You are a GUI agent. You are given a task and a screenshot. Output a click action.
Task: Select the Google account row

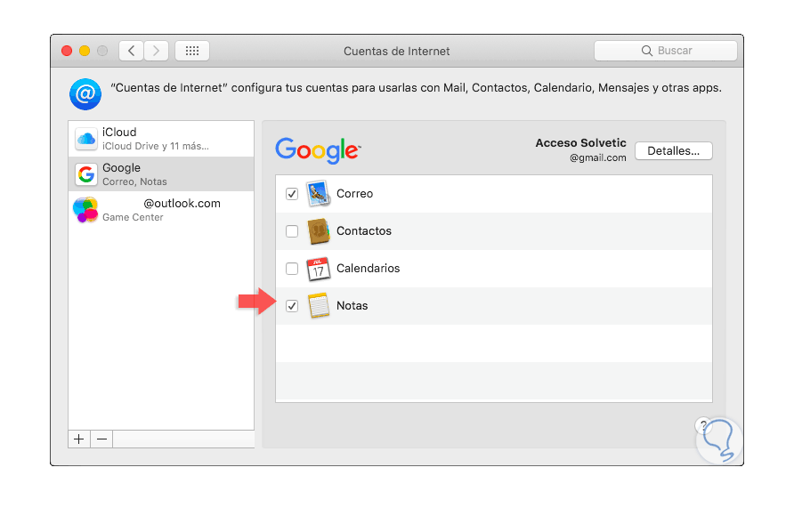(x=161, y=174)
